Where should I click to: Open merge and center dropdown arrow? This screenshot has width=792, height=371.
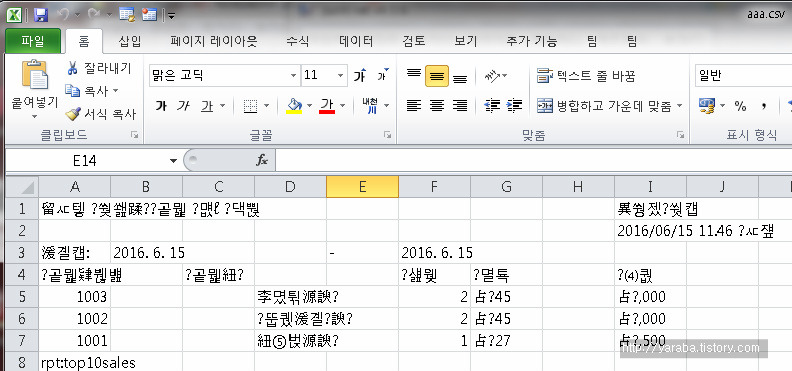679,106
